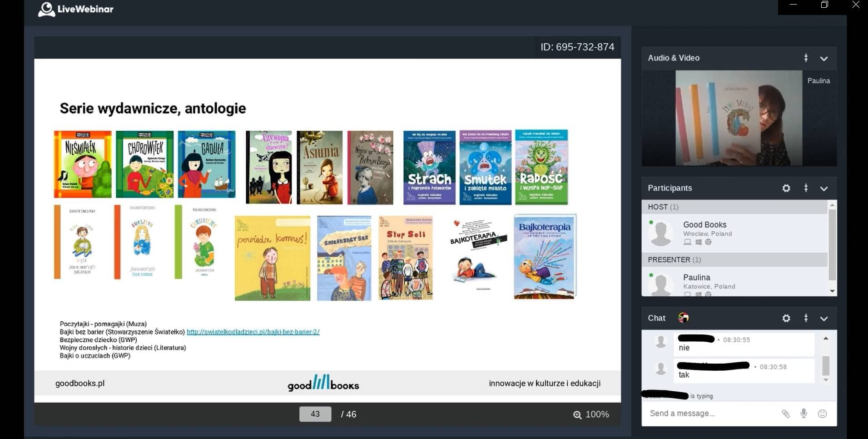868x439 pixels.
Task: Click the Send a message input field
Action: [711, 414]
